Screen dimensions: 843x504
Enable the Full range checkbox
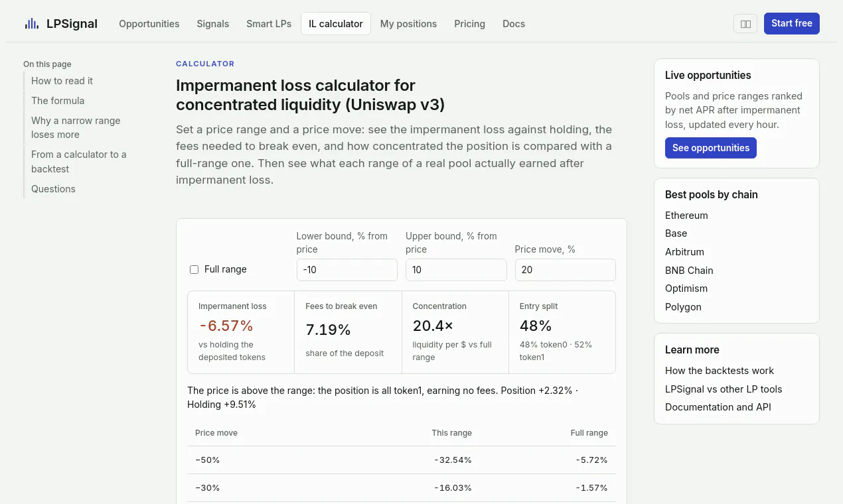[x=194, y=269]
